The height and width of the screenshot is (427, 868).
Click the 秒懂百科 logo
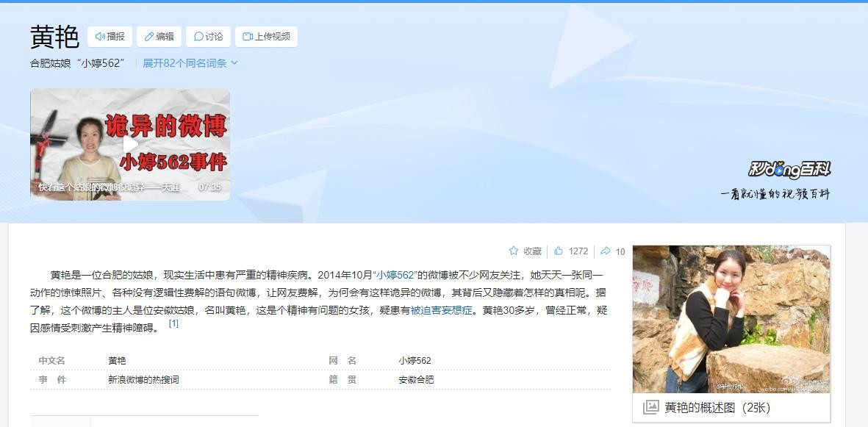click(789, 169)
